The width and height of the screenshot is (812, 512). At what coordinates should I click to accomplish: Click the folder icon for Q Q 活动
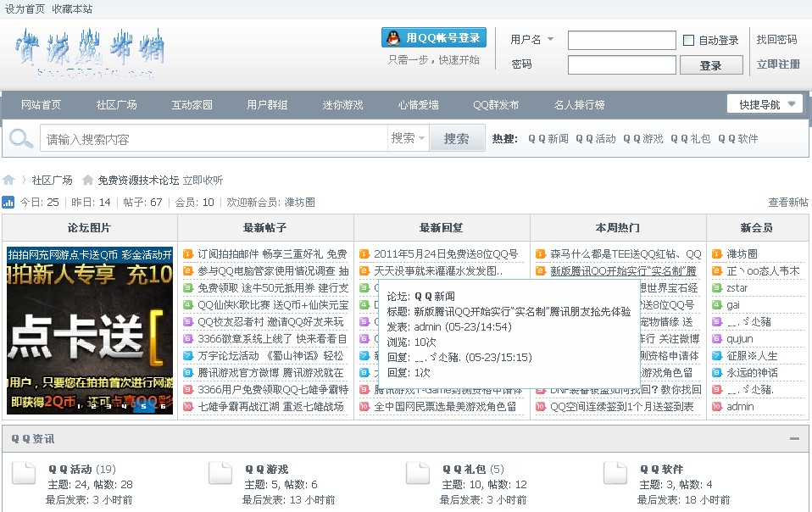tap(24, 472)
